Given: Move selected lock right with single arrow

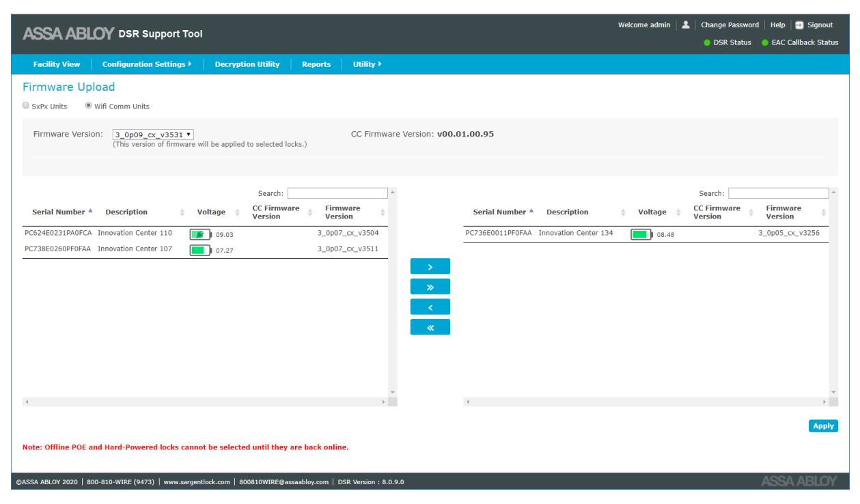Looking at the screenshot, I should pos(430,266).
